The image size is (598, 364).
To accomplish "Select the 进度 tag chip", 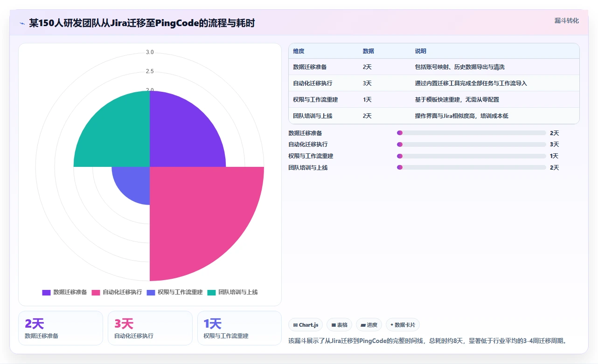I will [x=369, y=325].
